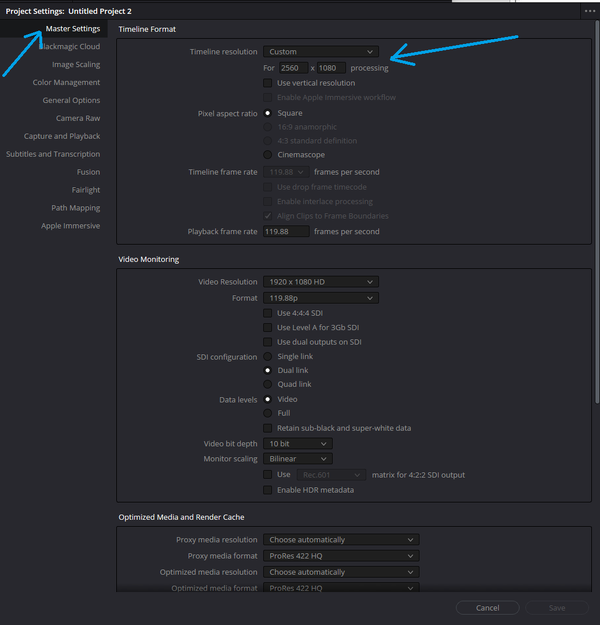
Task: Click the Cancel button
Action: click(487, 608)
